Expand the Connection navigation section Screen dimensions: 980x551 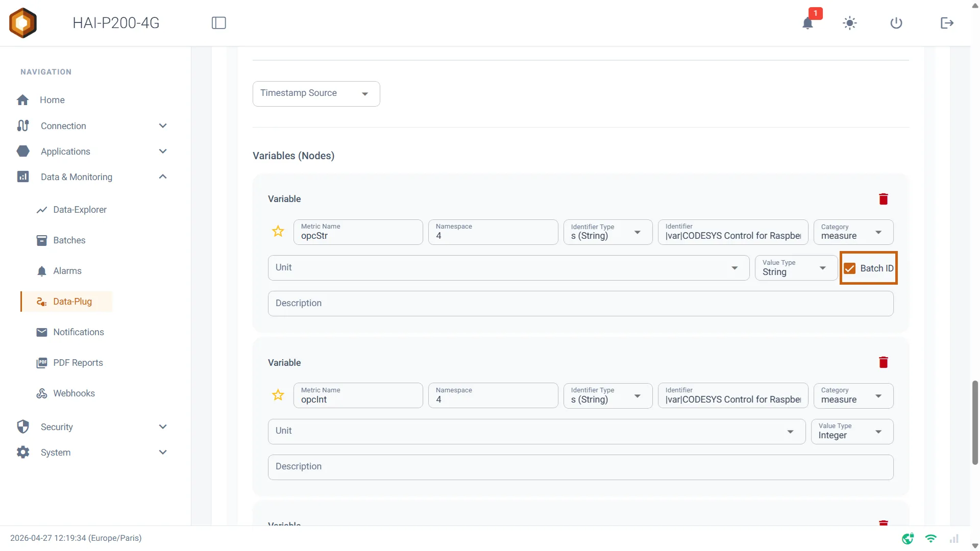coord(92,126)
